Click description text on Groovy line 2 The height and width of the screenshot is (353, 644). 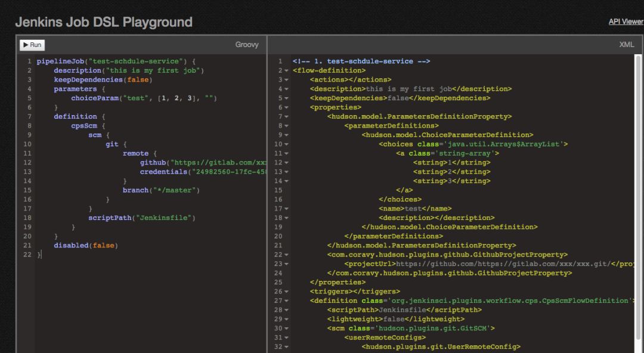129,71
